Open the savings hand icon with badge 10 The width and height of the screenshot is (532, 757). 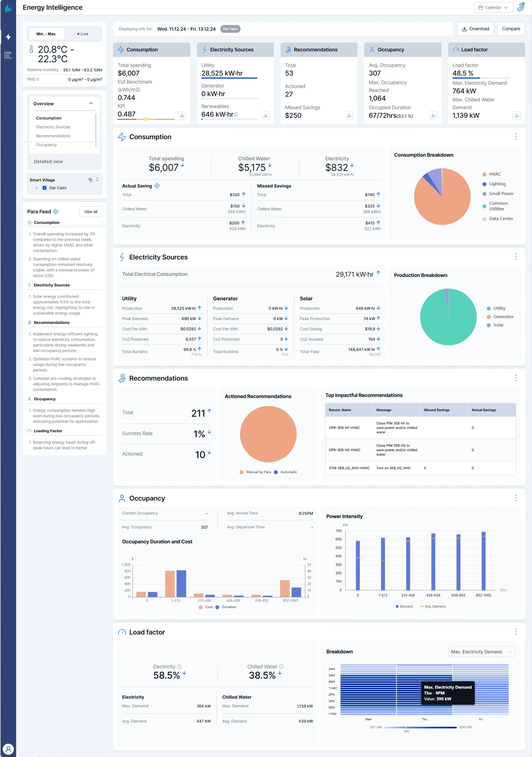pyautogui.click(x=521, y=7)
